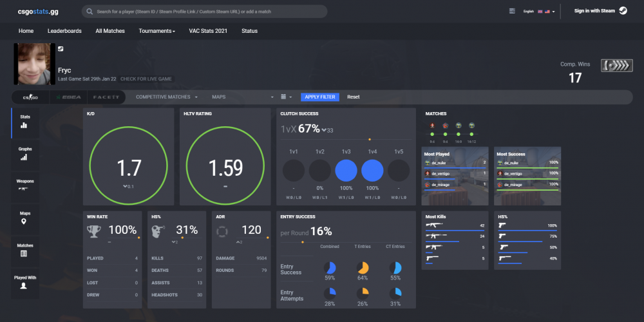This screenshot has height=322, width=644.
Task: Click the blue 1v4 clutch circle
Action: point(372,171)
